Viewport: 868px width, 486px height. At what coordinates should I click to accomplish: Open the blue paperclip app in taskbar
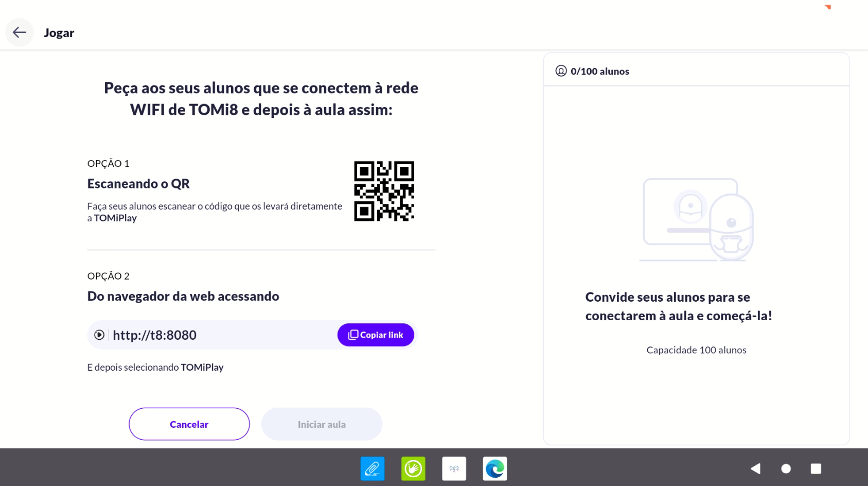(x=372, y=468)
